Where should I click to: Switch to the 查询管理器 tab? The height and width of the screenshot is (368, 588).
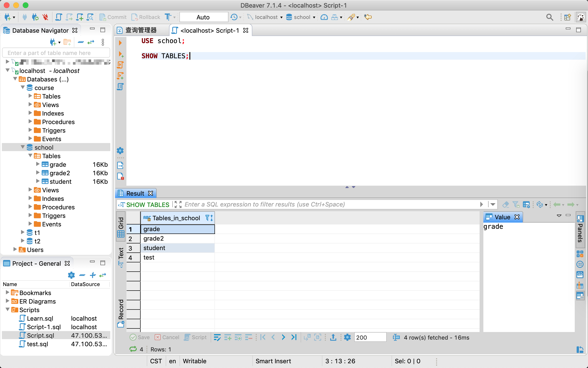coord(141,30)
